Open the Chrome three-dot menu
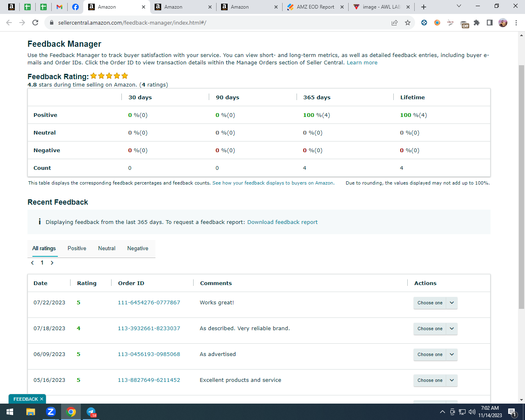 pyautogui.click(x=516, y=23)
